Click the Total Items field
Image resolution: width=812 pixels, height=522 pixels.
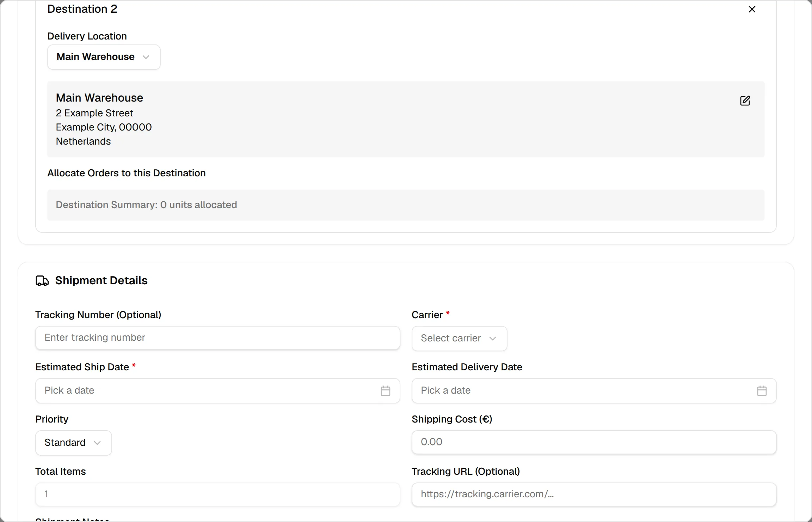(x=217, y=494)
